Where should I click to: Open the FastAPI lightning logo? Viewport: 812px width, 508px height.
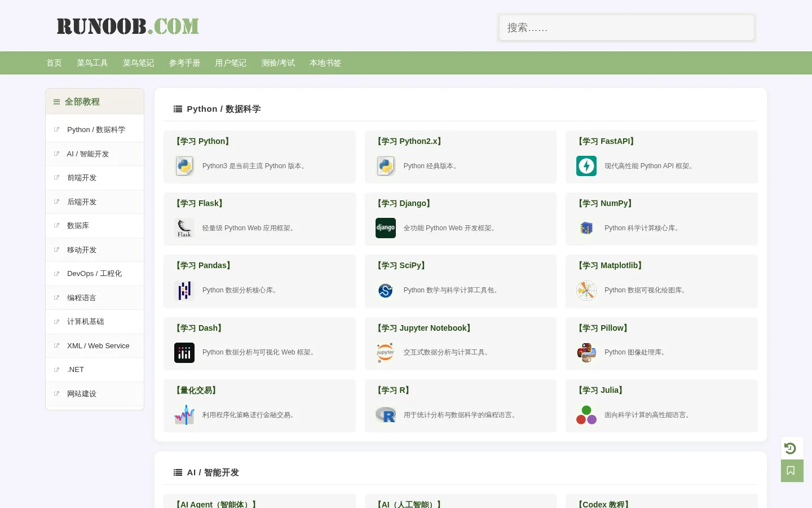click(x=586, y=166)
